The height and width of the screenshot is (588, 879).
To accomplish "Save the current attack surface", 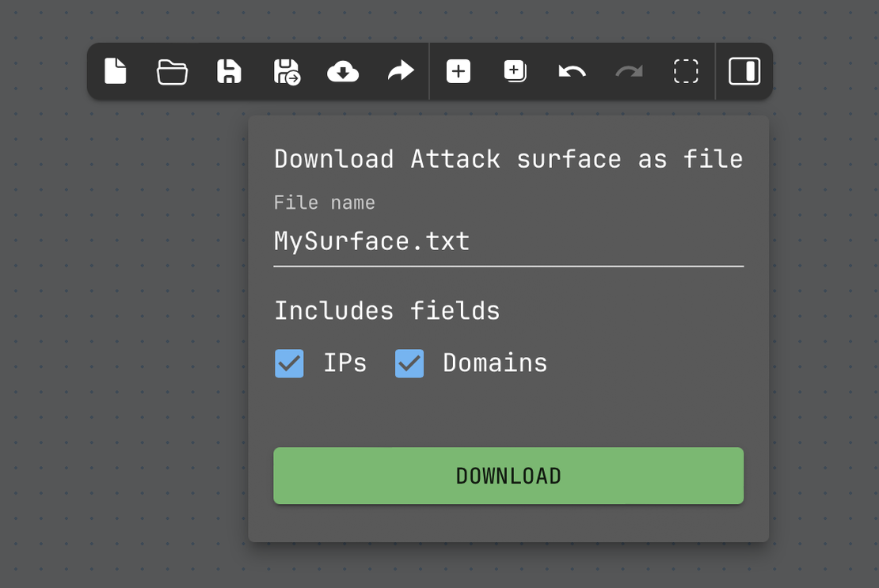I will (x=229, y=70).
